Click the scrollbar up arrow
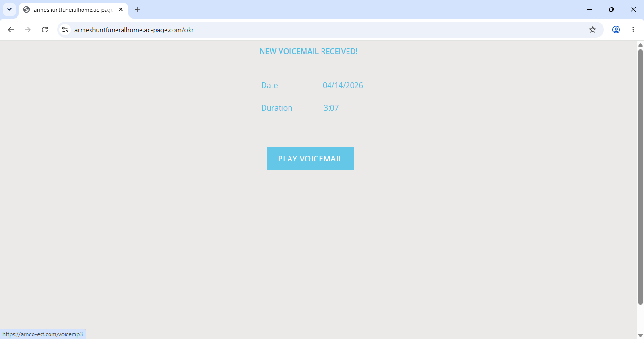The width and height of the screenshot is (644, 339). (640, 45)
